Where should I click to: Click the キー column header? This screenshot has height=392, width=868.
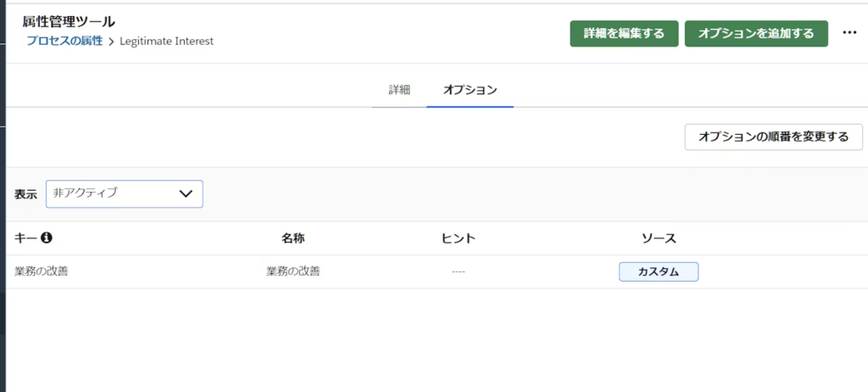(x=26, y=238)
